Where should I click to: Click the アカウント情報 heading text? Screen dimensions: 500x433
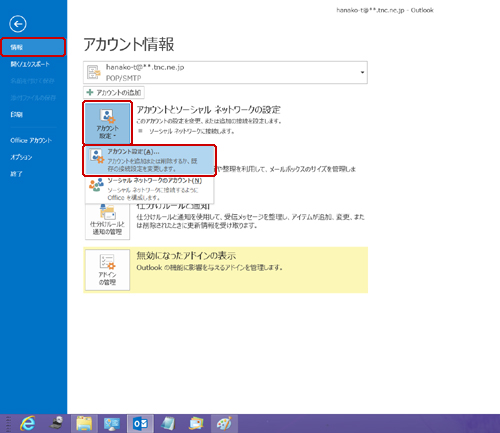click(129, 44)
